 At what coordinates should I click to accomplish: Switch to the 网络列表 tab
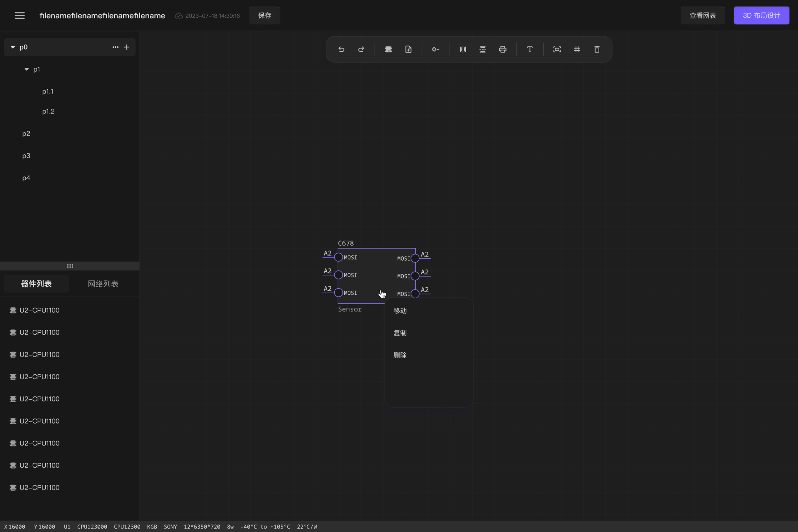[x=103, y=284]
